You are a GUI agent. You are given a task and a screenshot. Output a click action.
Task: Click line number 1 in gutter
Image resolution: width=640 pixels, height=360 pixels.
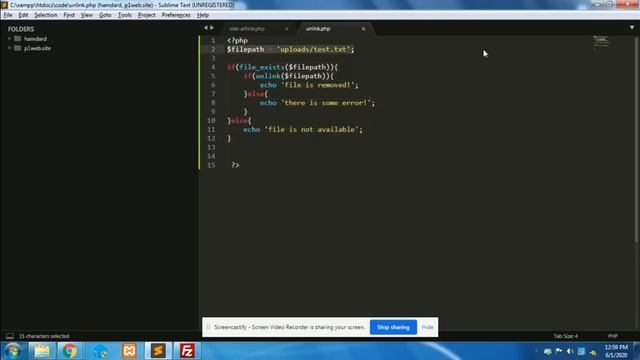click(x=213, y=40)
